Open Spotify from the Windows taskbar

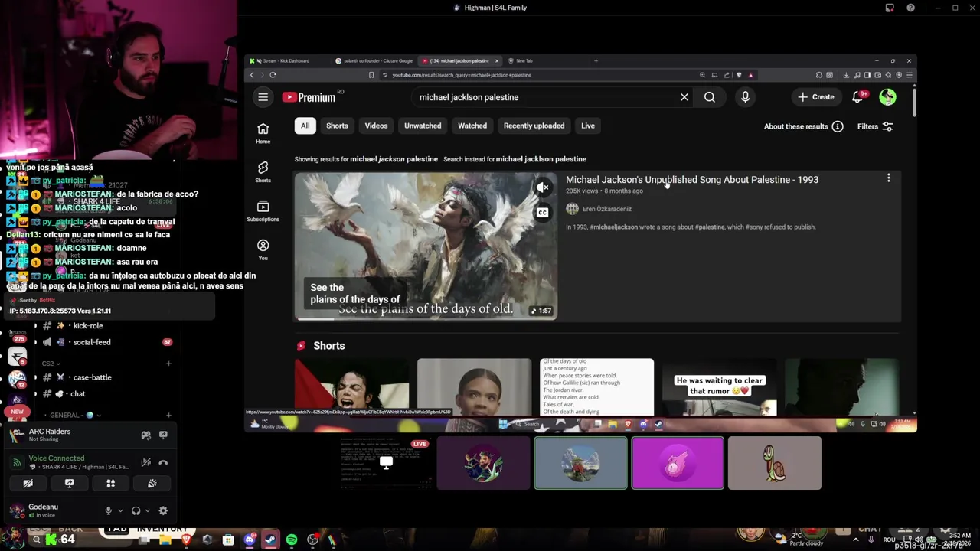coord(292,540)
